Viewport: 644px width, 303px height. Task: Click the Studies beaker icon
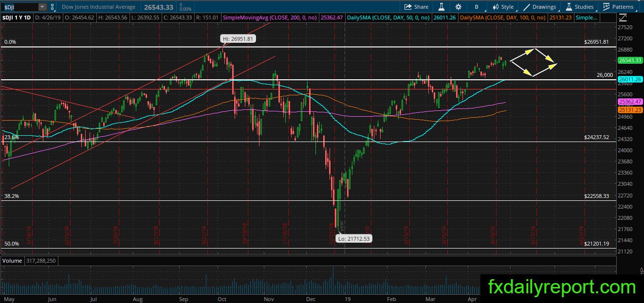pyautogui.click(x=569, y=7)
